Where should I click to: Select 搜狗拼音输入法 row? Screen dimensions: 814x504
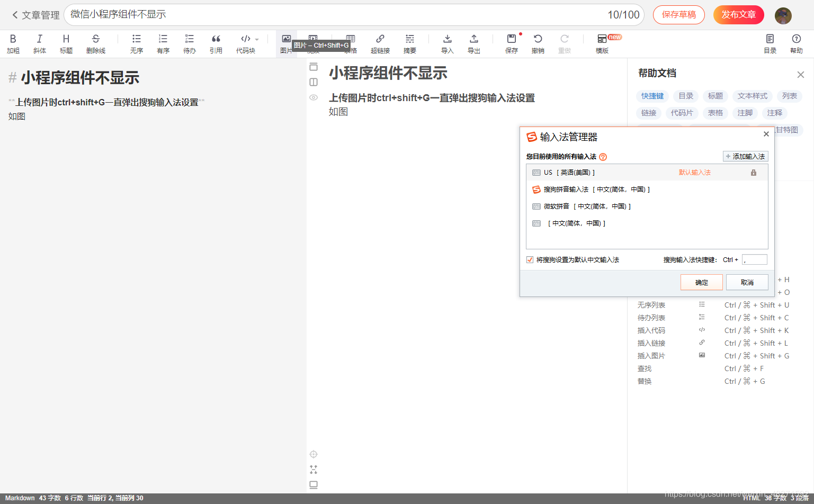[647, 190]
